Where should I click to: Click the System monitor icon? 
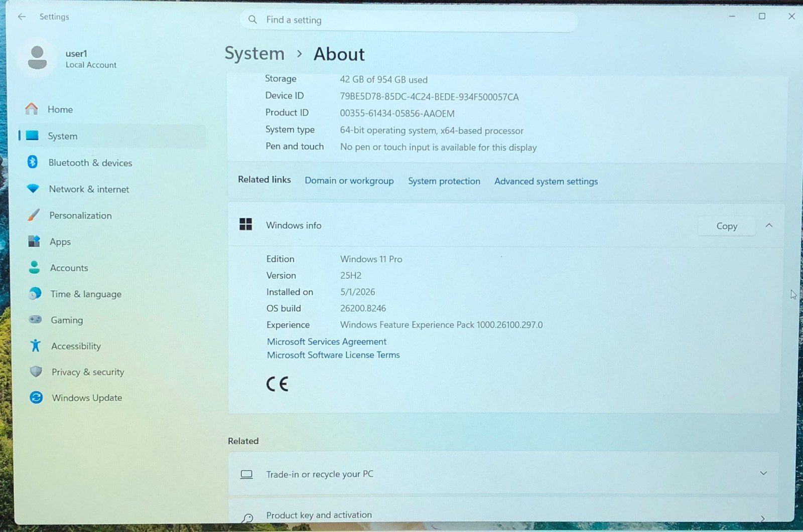32,135
